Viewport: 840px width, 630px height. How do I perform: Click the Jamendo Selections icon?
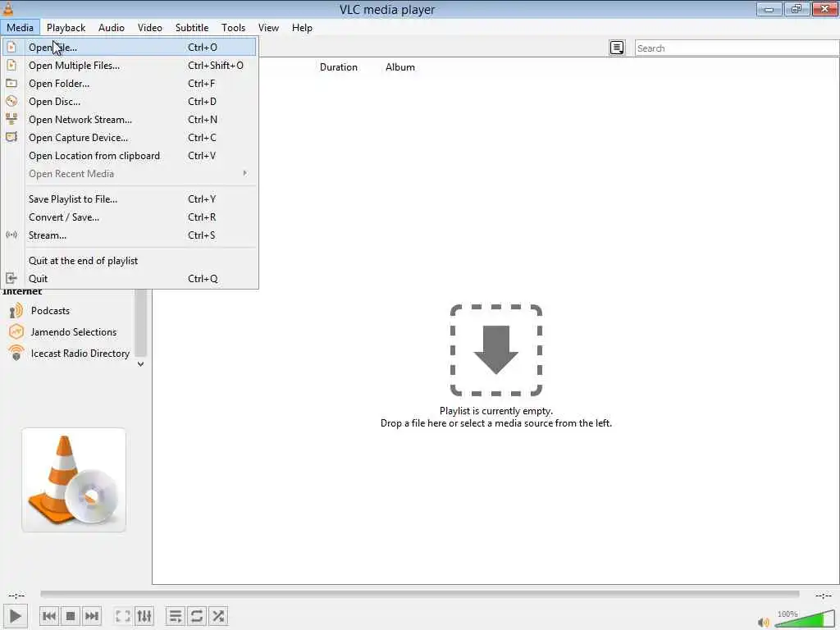tap(16, 332)
